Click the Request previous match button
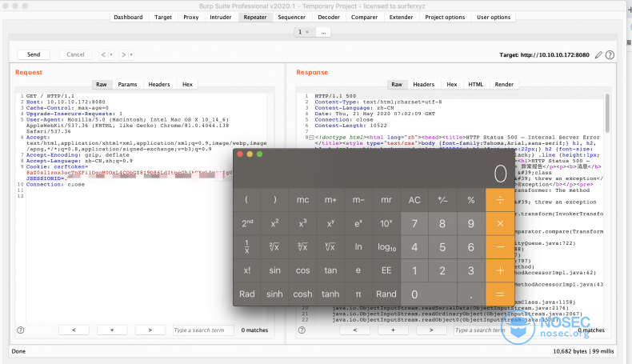632x364 pixels. (74, 330)
